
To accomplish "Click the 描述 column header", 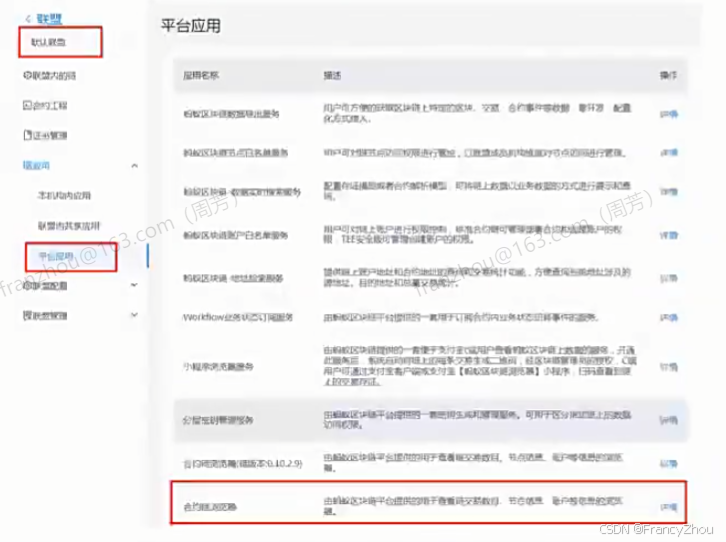I will [x=332, y=75].
